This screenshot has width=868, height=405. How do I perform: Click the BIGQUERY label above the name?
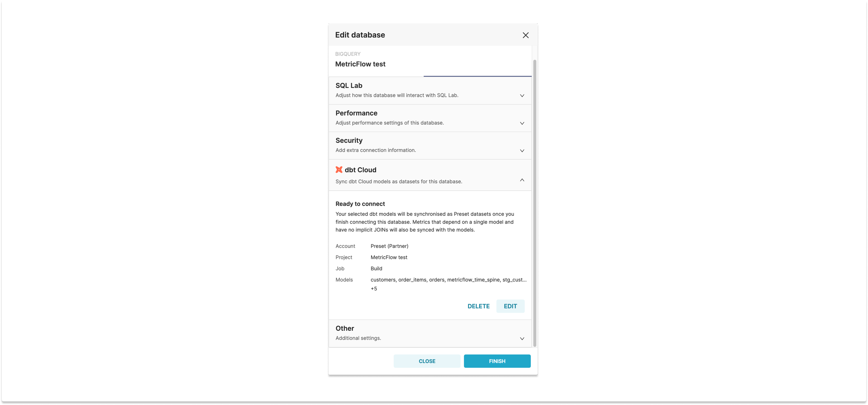coord(348,54)
